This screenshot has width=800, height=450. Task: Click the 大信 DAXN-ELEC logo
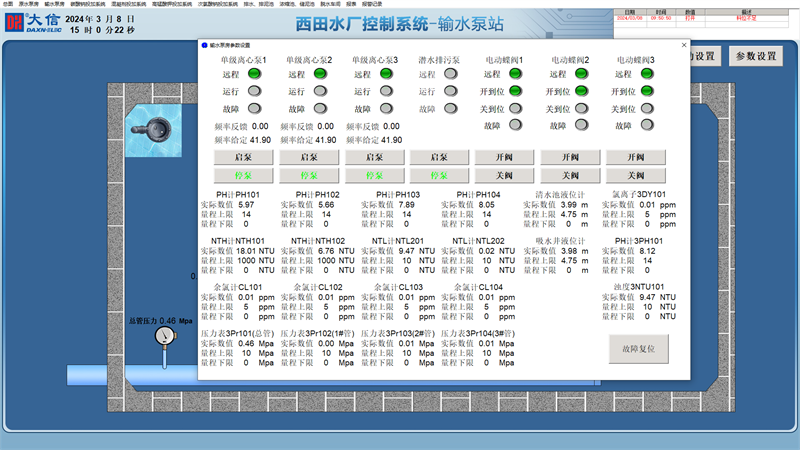[x=32, y=22]
